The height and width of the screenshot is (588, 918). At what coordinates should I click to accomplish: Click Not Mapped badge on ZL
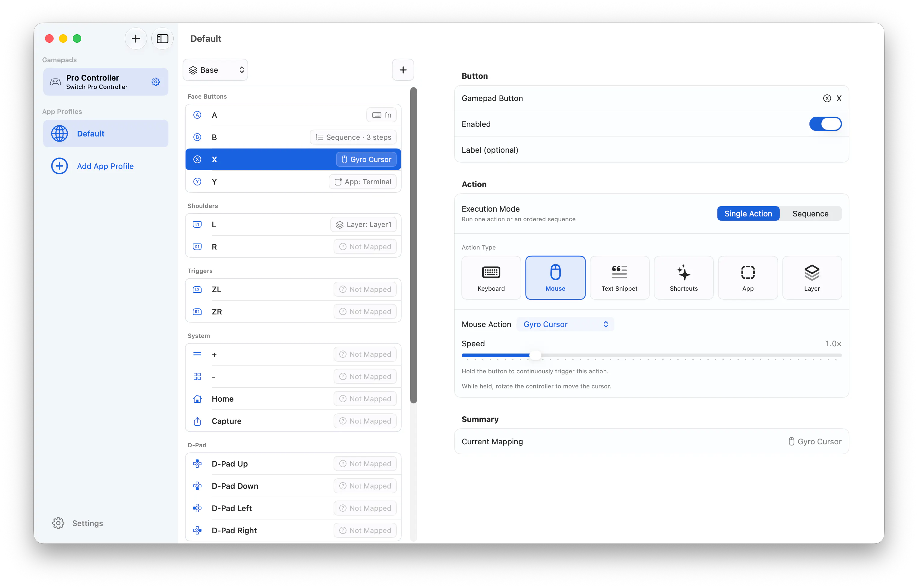click(x=365, y=289)
